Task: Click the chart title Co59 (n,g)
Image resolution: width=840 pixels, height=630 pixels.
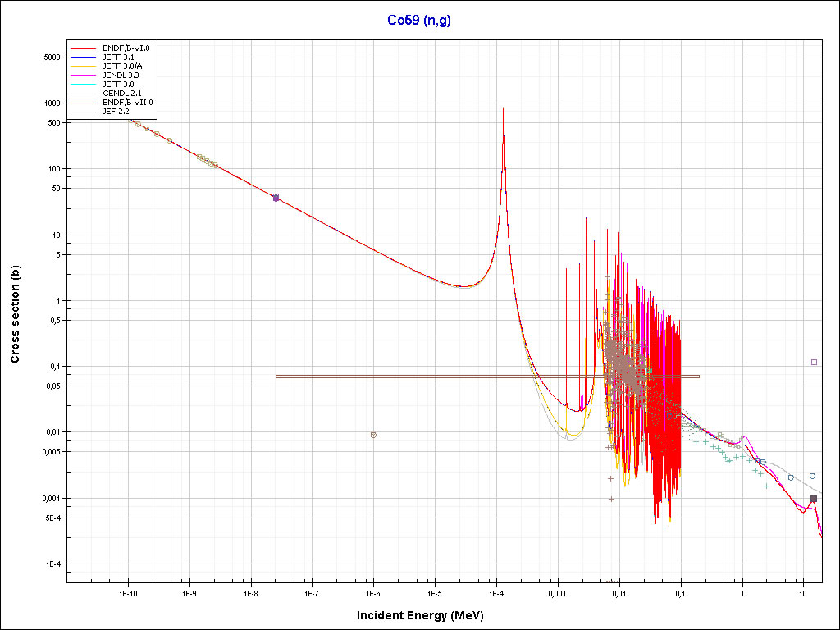Action: 419,20
